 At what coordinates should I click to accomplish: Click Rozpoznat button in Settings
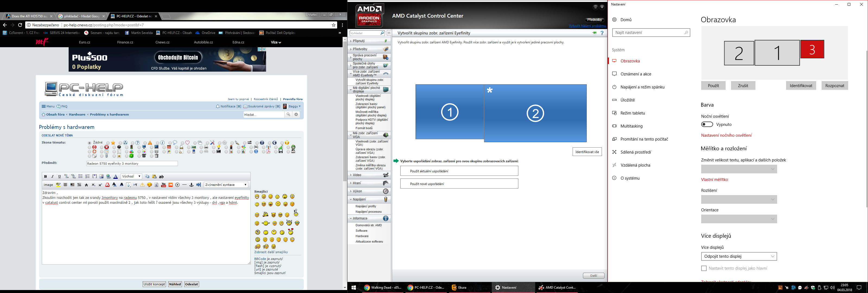point(835,86)
